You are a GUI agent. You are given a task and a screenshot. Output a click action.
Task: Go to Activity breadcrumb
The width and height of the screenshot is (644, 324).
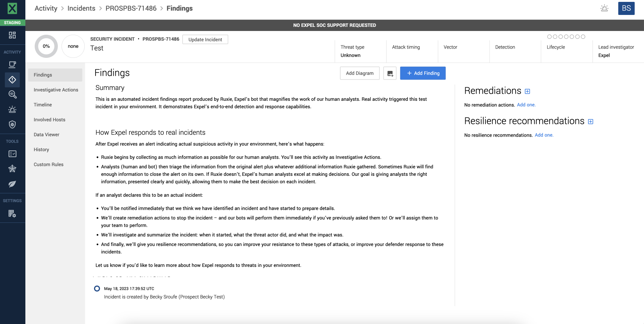[46, 8]
